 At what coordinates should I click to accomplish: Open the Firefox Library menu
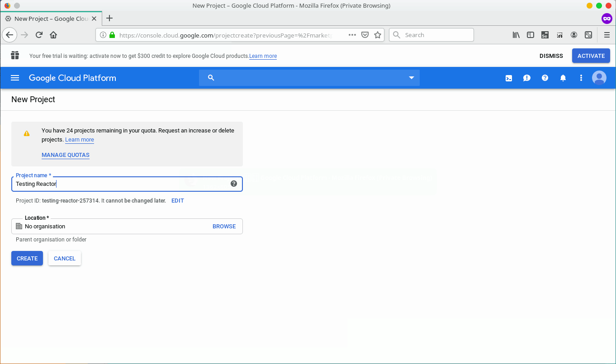pyautogui.click(x=516, y=35)
